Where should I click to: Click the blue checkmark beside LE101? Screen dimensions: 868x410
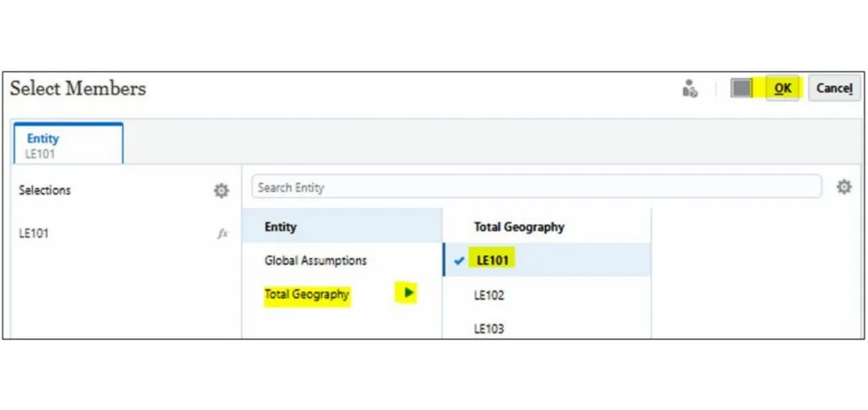[x=459, y=261]
